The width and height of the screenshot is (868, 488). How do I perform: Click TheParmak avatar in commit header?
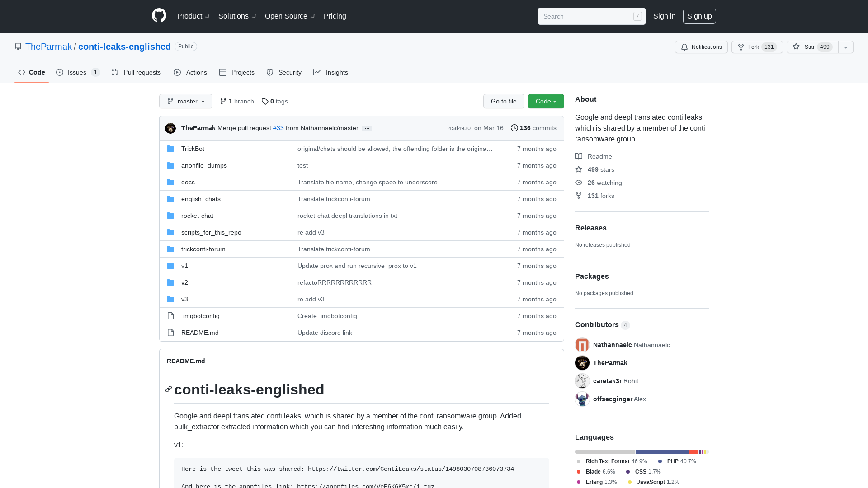click(x=170, y=128)
